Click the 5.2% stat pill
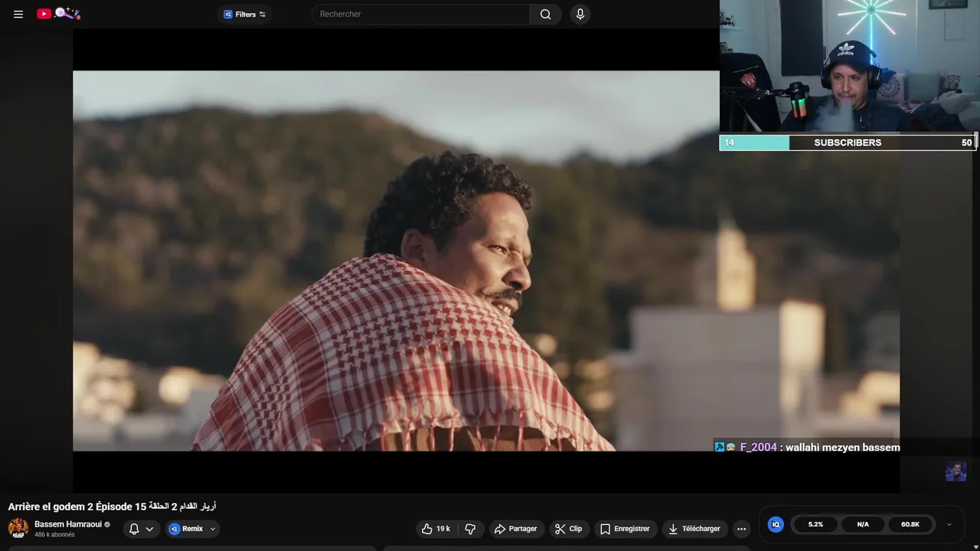This screenshot has width=980, height=551. (815, 524)
